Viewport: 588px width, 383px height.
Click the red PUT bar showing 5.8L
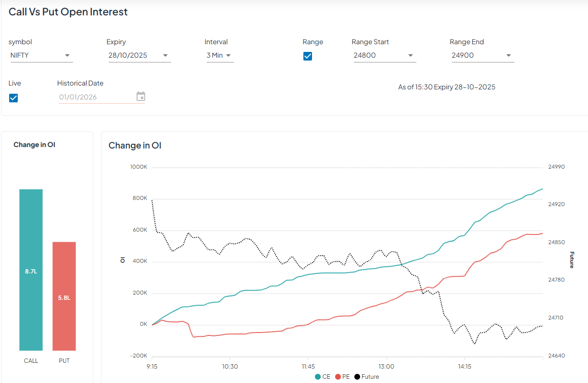pos(64,297)
